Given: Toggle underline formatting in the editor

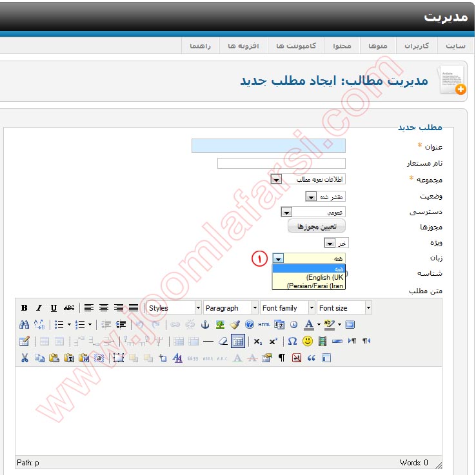Looking at the screenshot, I should (54, 308).
